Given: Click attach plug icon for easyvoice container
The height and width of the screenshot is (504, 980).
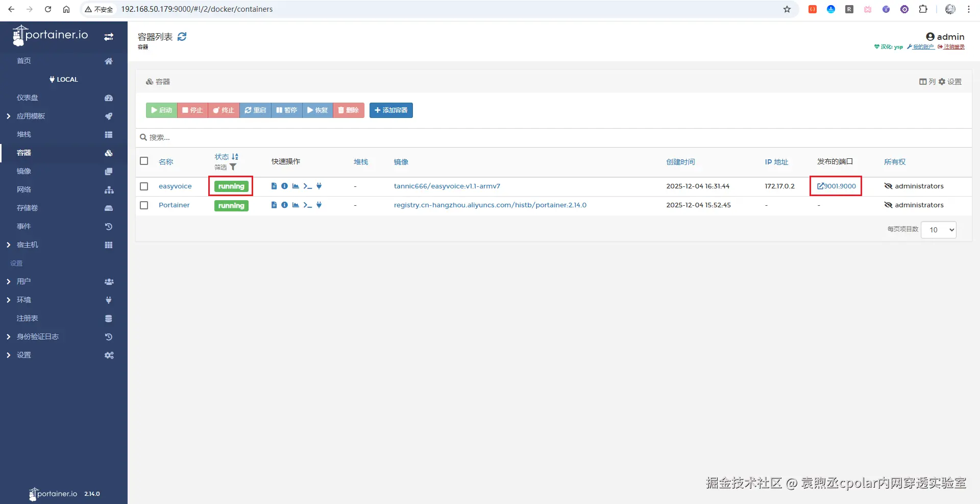Looking at the screenshot, I should tap(319, 186).
